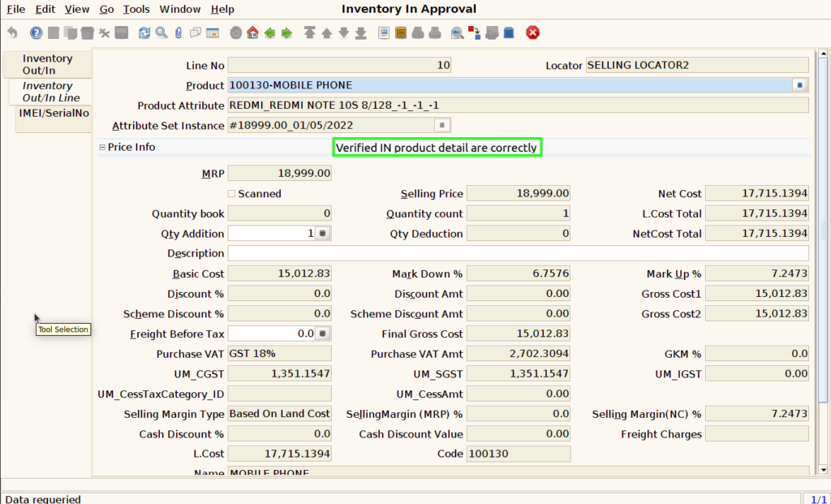Go to parent record with green left arrow

tap(269, 32)
